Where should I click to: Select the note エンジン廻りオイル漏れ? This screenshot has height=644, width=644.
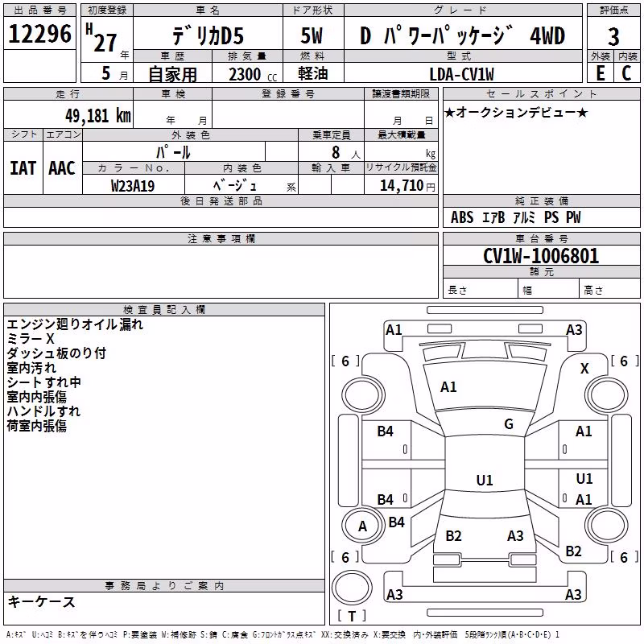pos(75,324)
